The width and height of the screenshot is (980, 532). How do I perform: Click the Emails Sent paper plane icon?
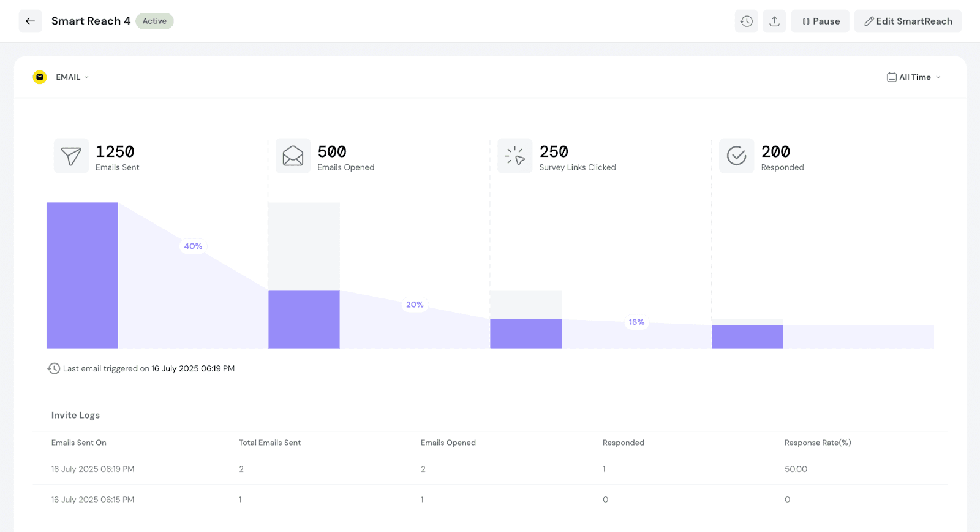point(71,156)
